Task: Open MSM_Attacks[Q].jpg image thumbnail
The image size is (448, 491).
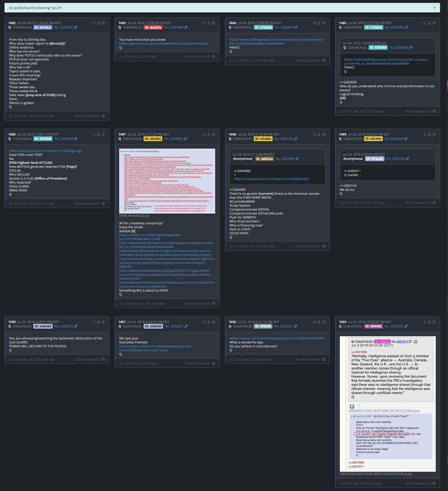Action: click(167, 181)
